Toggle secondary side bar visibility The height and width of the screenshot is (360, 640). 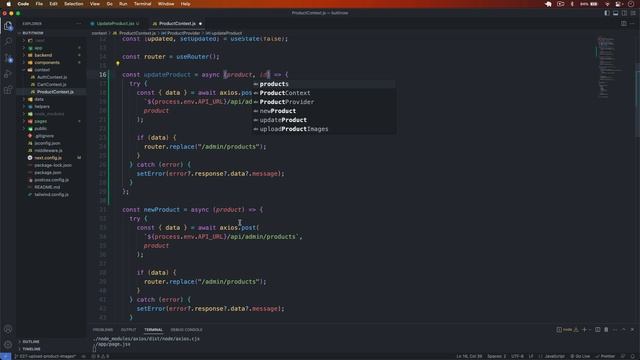pyautogui.click(x=624, y=13)
